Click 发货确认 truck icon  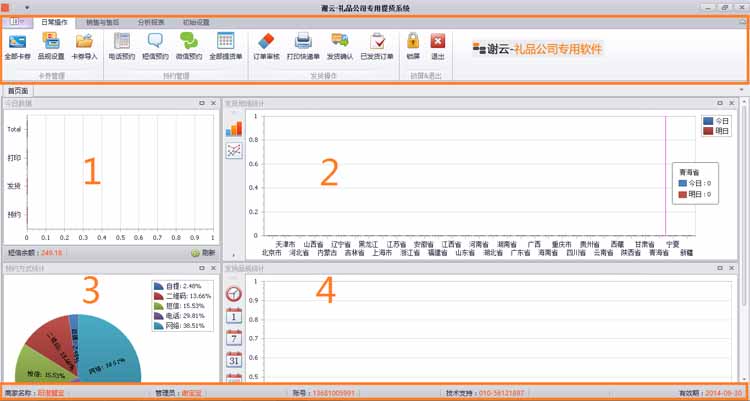pyautogui.click(x=340, y=47)
